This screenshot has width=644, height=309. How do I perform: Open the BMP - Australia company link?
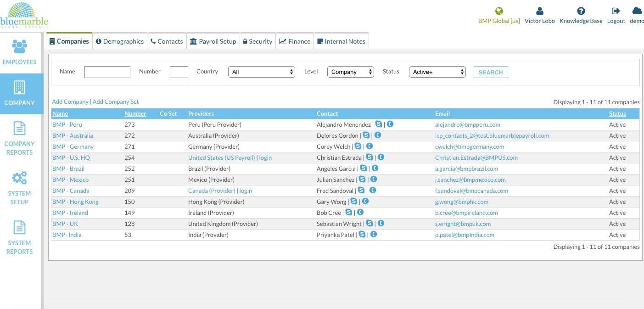pyautogui.click(x=73, y=135)
